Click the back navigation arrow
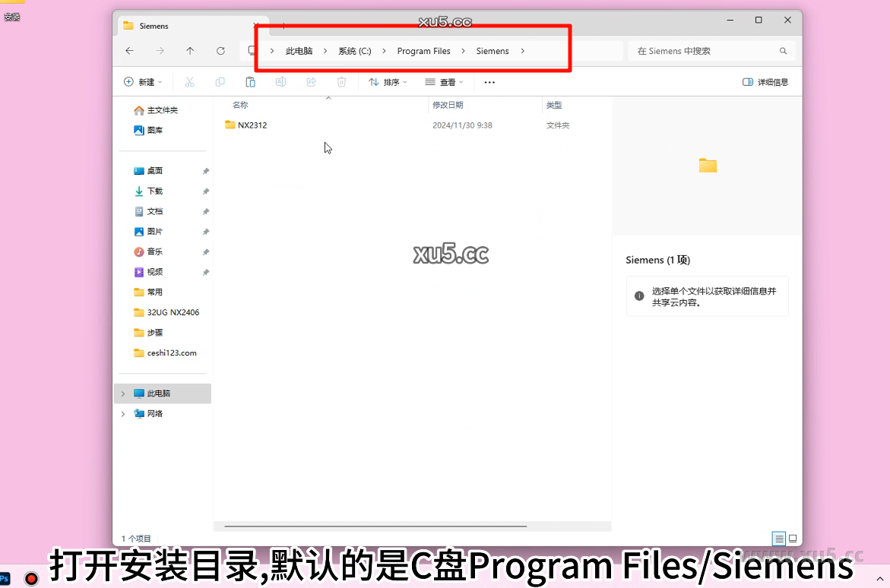This screenshot has height=588, width=890. point(129,51)
